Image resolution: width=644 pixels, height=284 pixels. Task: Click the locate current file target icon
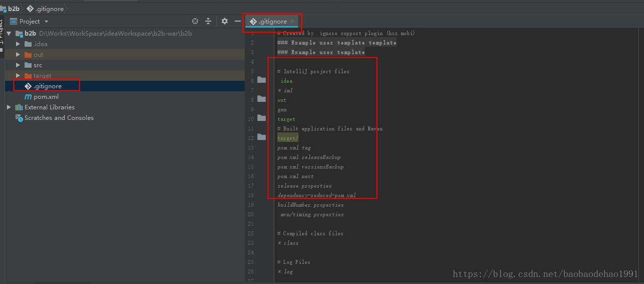[x=195, y=21]
